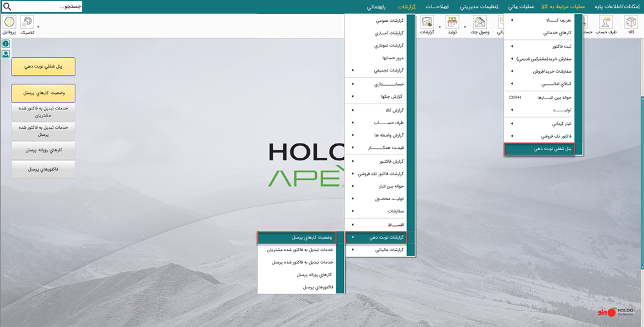Click فاکتورهاي پرسنل left panel button
The width and height of the screenshot is (644, 327).
(43, 169)
